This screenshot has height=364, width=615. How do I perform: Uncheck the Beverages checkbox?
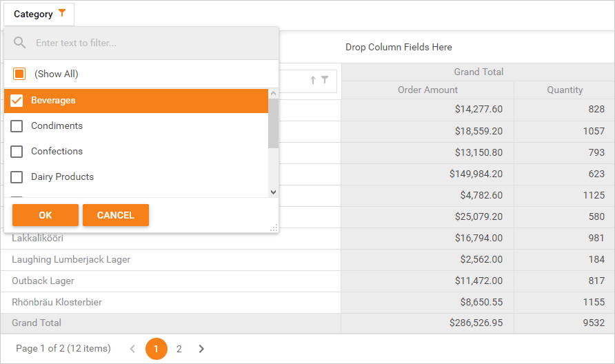point(17,101)
